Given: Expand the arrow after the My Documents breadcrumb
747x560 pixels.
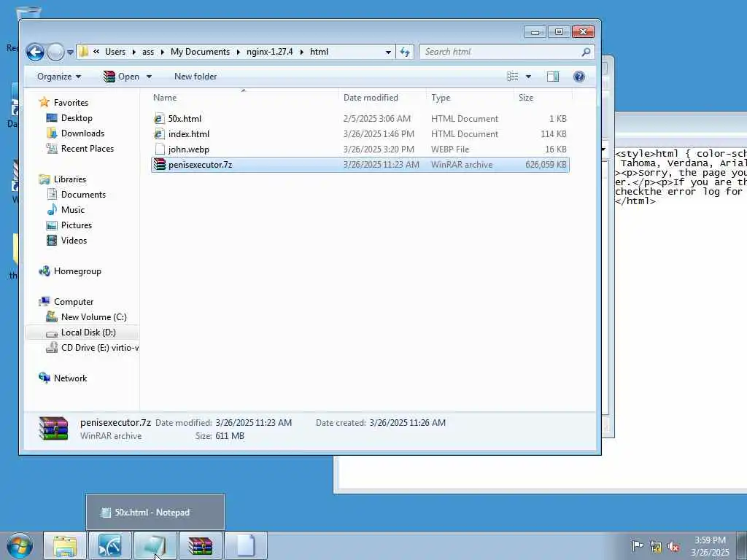Looking at the screenshot, I should [239, 52].
